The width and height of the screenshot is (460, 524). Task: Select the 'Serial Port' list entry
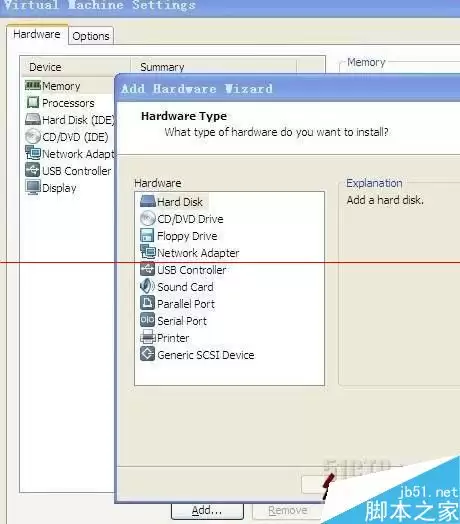point(182,321)
